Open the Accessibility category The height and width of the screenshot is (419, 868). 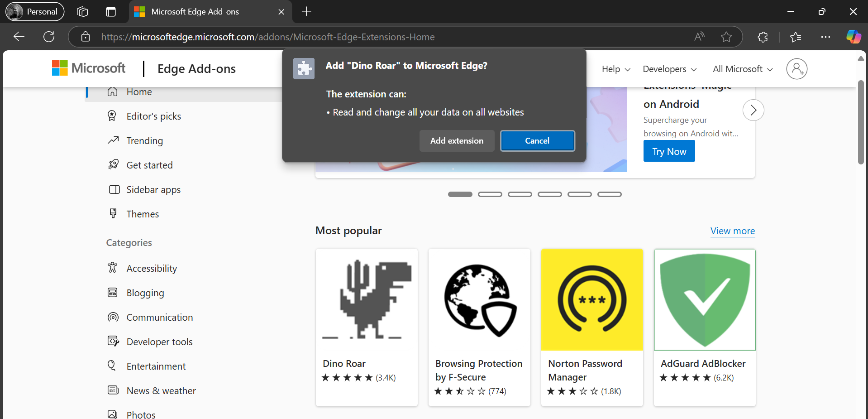(152, 269)
